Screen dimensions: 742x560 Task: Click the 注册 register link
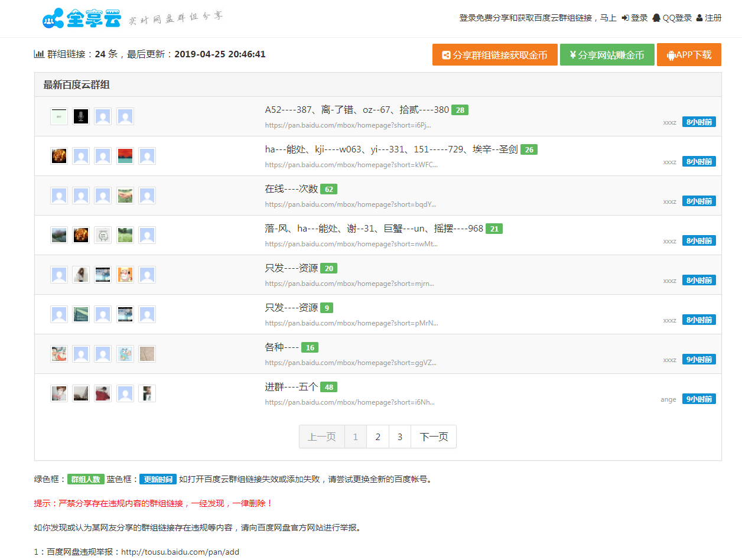pyautogui.click(x=709, y=18)
